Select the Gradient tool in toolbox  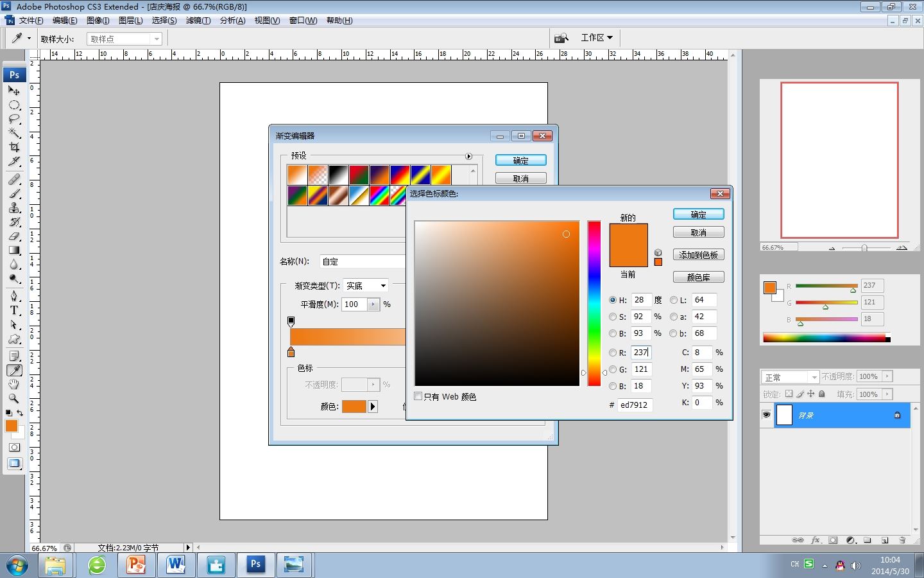pyautogui.click(x=14, y=250)
